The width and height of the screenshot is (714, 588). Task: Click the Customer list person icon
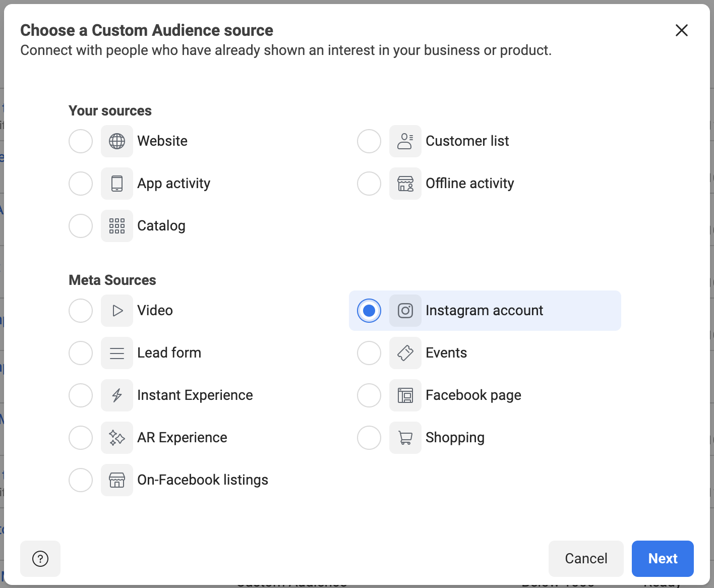[405, 141]
